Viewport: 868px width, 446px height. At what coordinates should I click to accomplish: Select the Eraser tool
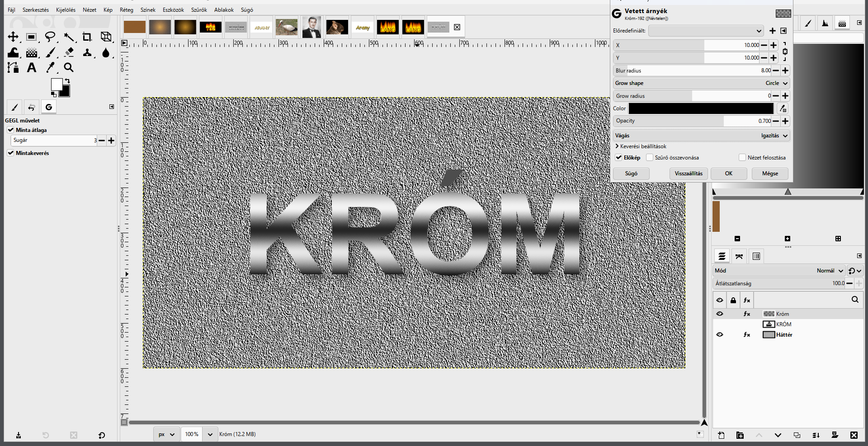tap(69, 52)
